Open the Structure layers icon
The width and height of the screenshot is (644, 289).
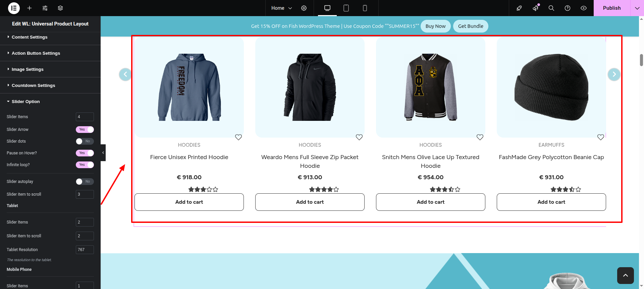[x=60, y=8]
